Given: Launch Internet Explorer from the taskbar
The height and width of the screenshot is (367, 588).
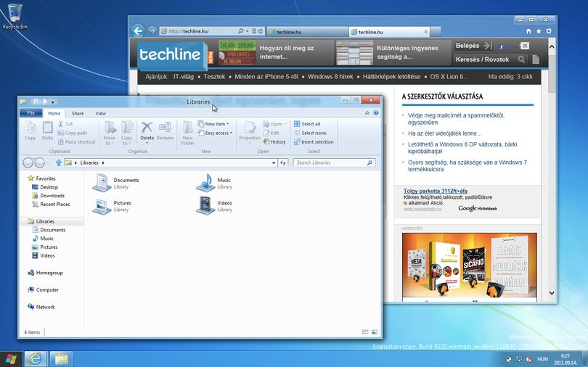Looking at the screenshot, I should (x=36, y=359).
